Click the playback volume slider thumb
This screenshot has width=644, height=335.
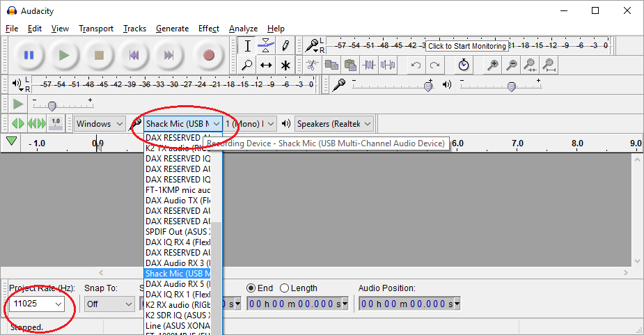511,86
